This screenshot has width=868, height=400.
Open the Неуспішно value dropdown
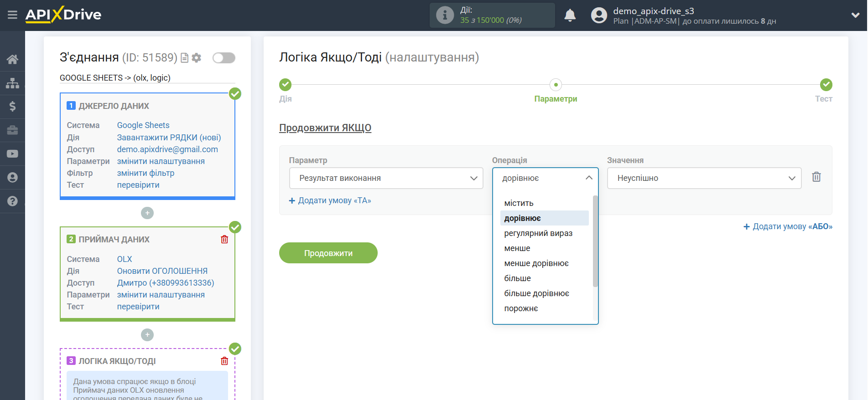(704, 178)
